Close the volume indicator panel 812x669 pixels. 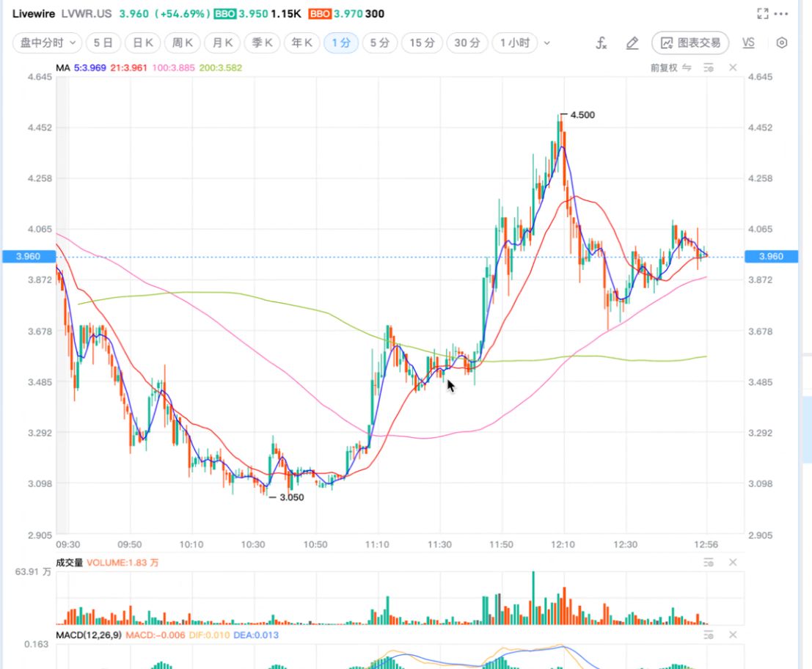(733, 563)
